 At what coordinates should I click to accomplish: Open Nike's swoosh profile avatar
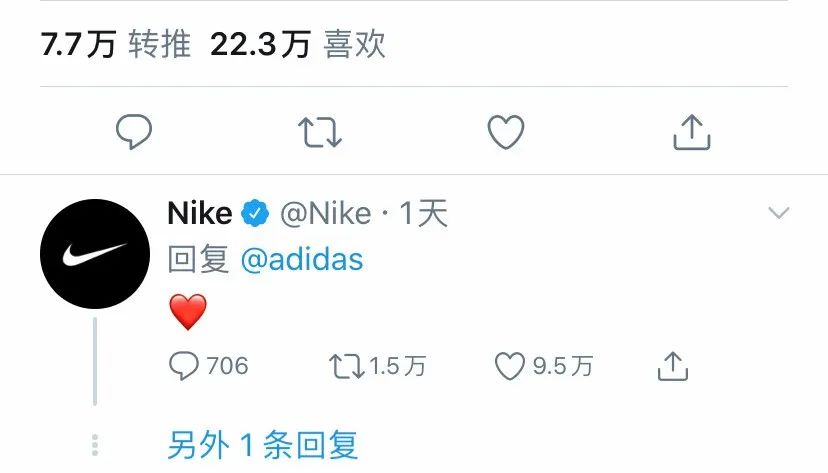[95, 254]
